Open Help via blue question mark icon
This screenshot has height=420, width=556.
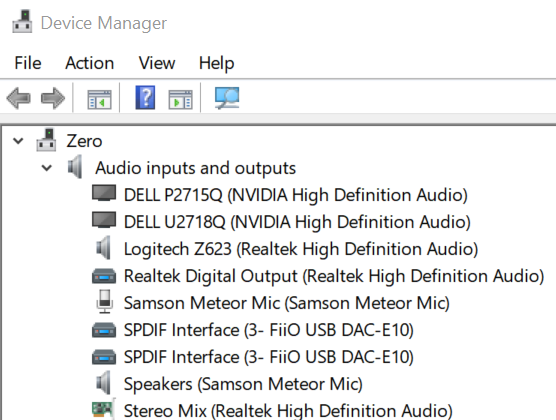145,98
